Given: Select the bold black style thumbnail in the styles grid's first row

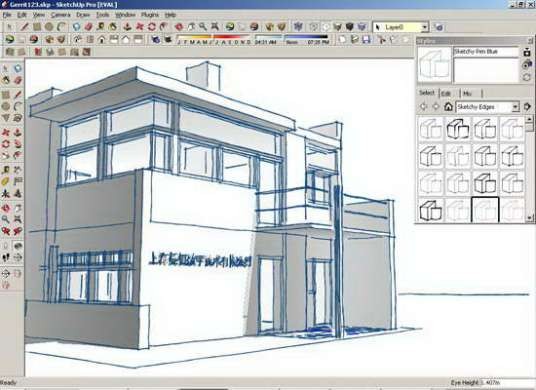Looking at the screenshot, I should pos(458,128).
